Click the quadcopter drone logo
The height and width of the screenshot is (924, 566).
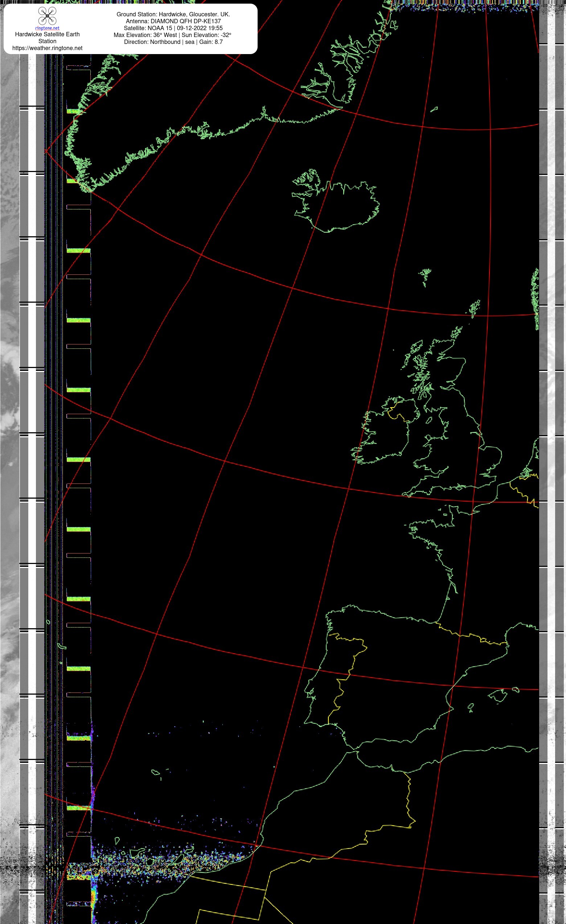[x=47, y=16]
